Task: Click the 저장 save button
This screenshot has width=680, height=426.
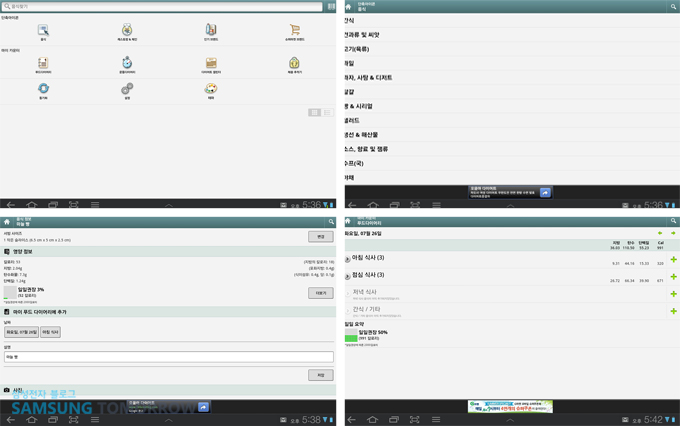Action: point(320,375)
